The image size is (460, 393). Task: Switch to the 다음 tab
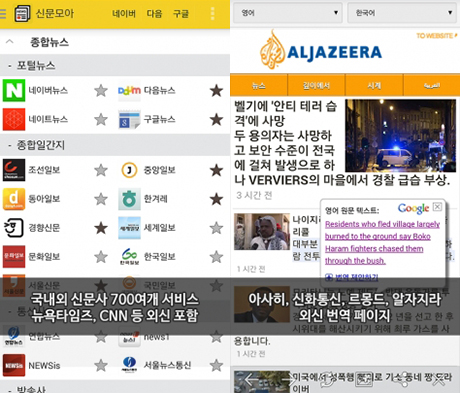(154, 14)
